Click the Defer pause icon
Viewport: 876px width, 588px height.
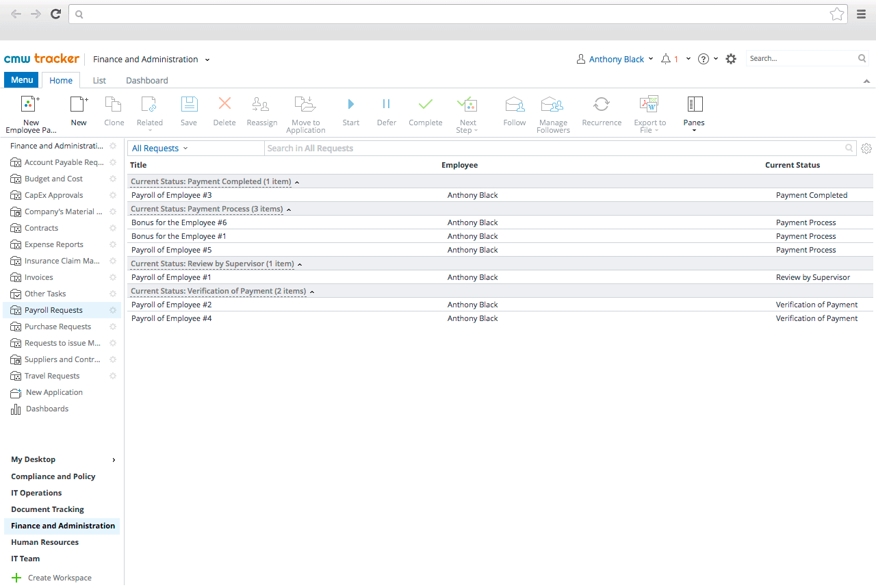(x=386, y=104)
